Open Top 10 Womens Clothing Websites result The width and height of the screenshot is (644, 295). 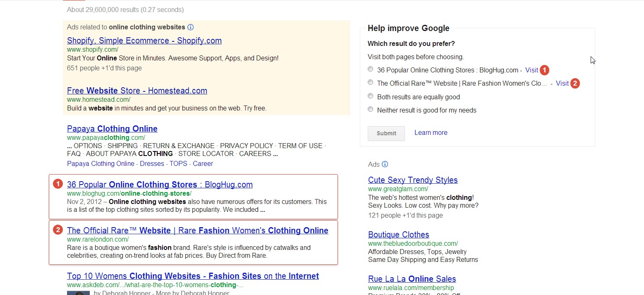[193, 276]
